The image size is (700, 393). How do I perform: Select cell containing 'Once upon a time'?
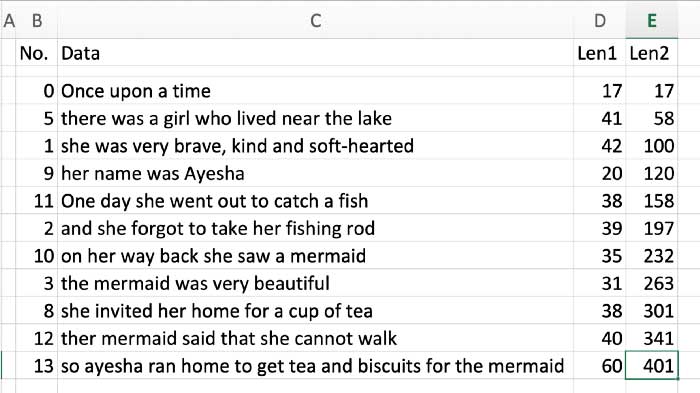(315, 91)
